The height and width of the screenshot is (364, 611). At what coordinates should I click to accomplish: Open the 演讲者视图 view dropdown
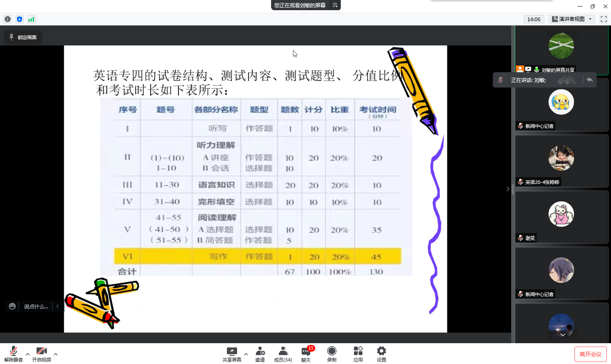point(571,19)
